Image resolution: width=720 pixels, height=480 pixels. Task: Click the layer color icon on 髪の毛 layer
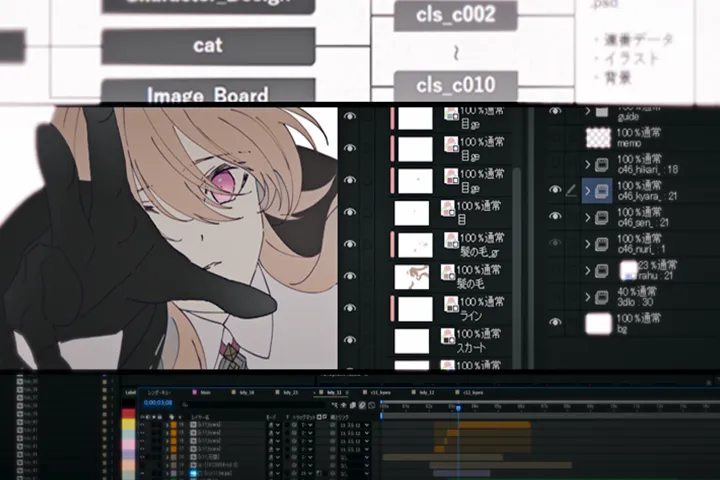(x=448, y=272)
